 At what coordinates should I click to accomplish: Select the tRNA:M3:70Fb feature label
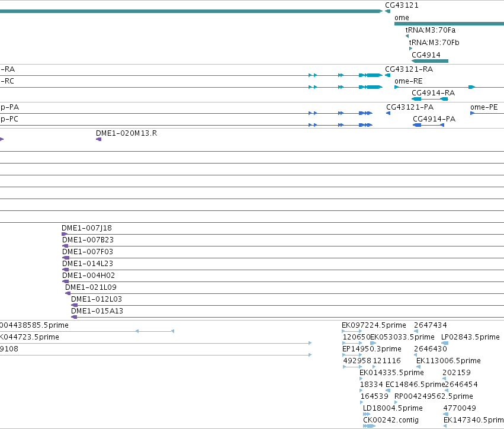[x=434, y=43]
